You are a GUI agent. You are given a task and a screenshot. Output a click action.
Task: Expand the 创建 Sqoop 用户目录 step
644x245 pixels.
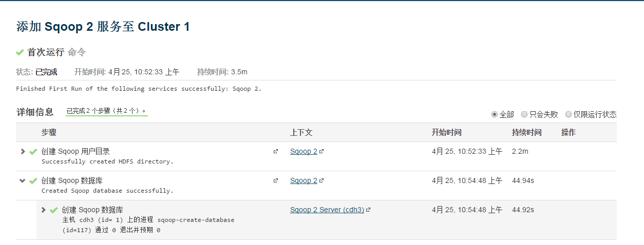pyautogui.click(x=23, y=151)
